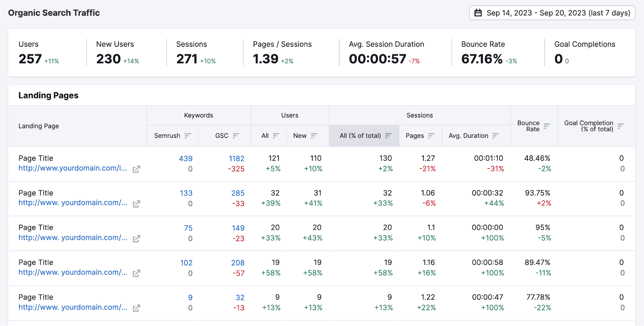Viewport: 644px width, 326px height.
Task: Select the All (% of total) sessions column header
Action: (x=360, y=136)
